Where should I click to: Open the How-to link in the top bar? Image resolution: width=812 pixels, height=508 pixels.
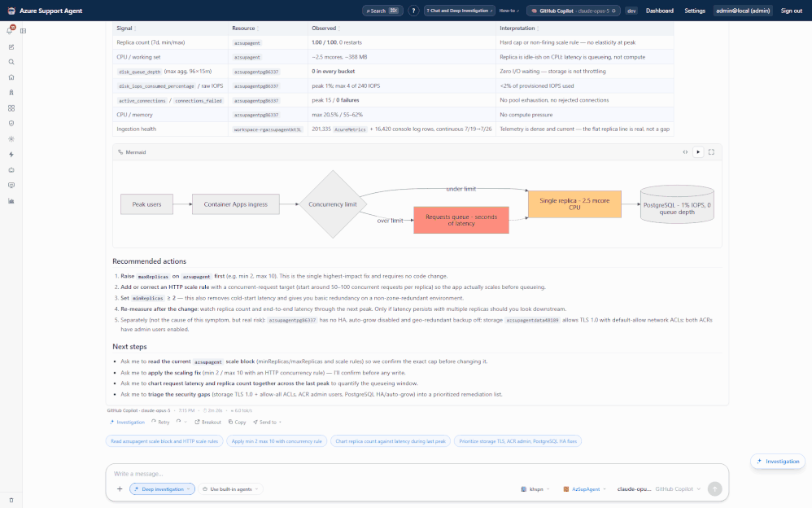509,11
